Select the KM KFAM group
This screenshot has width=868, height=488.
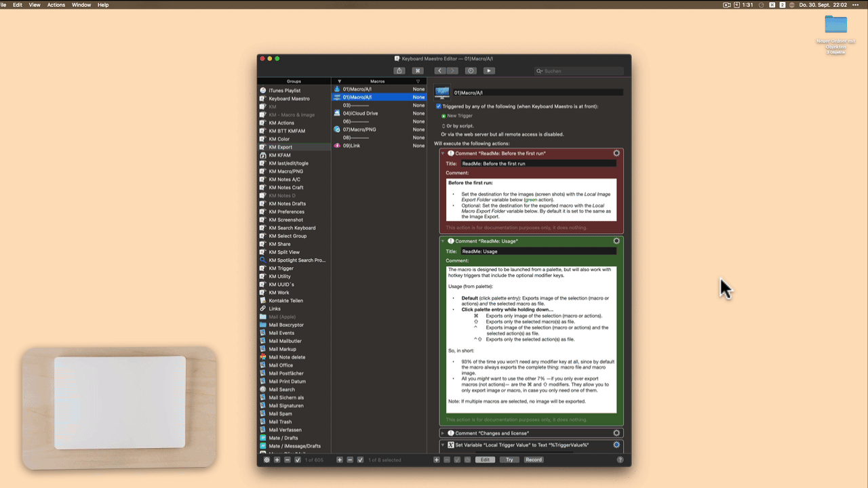click(x=294, y=155)
